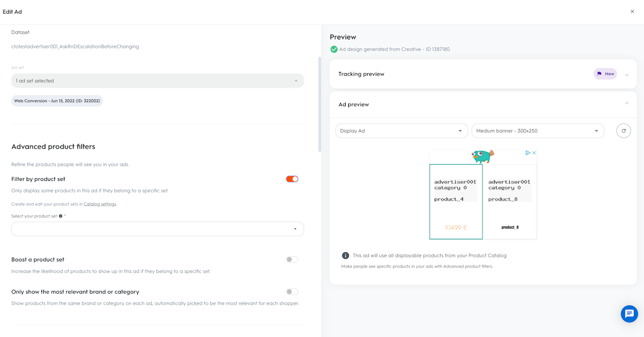Open the Select your product set dropdown
The height and width of the screenshot is (337, 644).
pyautogui.click(x=157, y=229)
